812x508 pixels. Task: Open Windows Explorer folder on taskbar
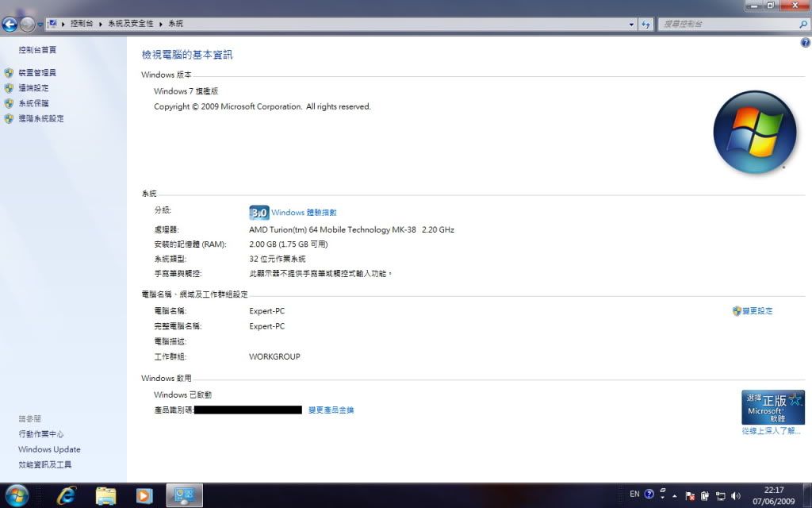pyautogui.click(x=105, y=496)
